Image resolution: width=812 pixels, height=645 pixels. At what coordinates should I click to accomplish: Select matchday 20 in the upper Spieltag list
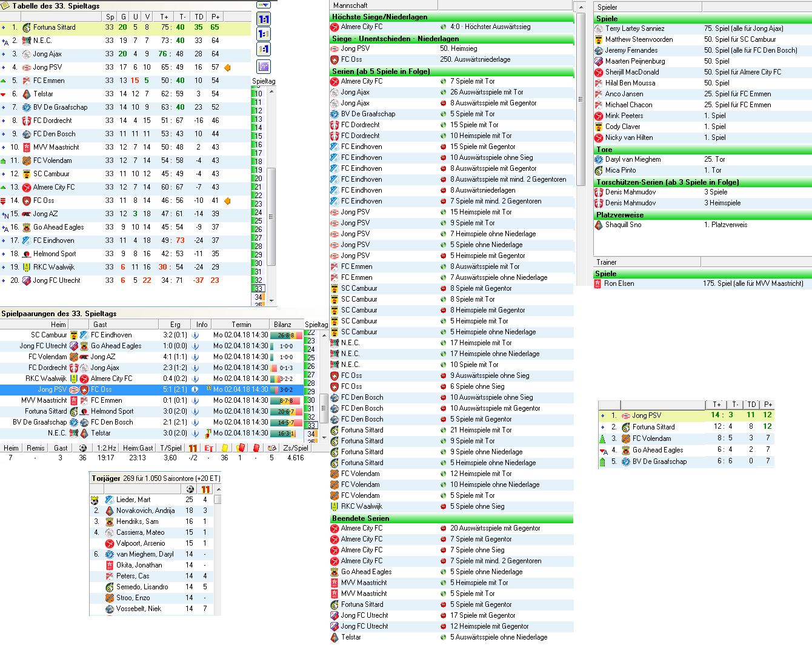(x=259, y=179)
